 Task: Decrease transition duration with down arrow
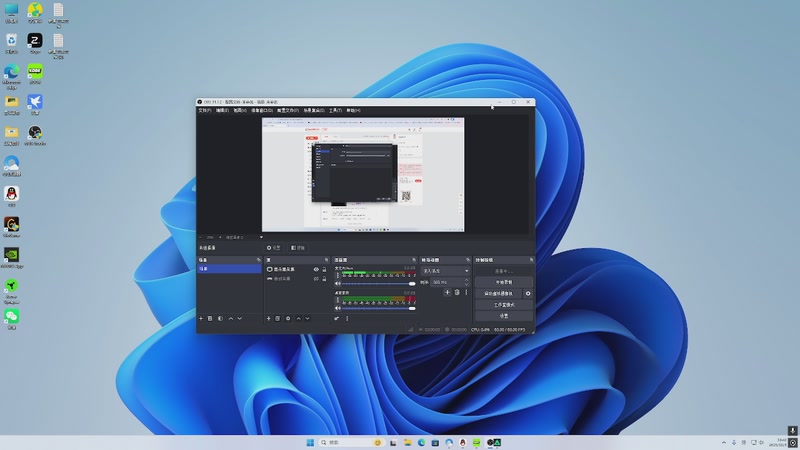pyautogui.click(x=466, y=284)
